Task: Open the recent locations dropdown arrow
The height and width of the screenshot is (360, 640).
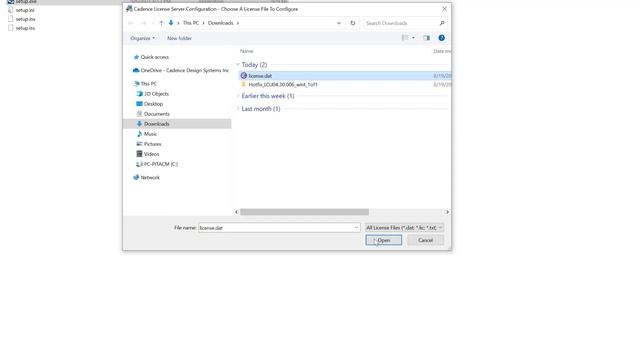Action: pyautogui.click(x=153, y=23)
